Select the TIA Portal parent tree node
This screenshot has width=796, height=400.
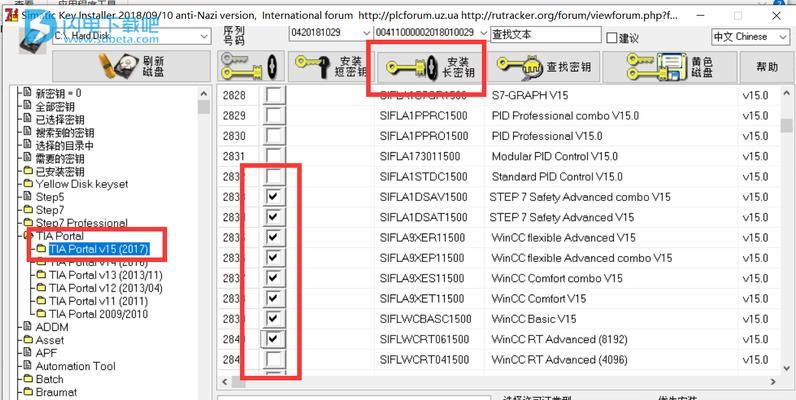(x=59, y=236)
